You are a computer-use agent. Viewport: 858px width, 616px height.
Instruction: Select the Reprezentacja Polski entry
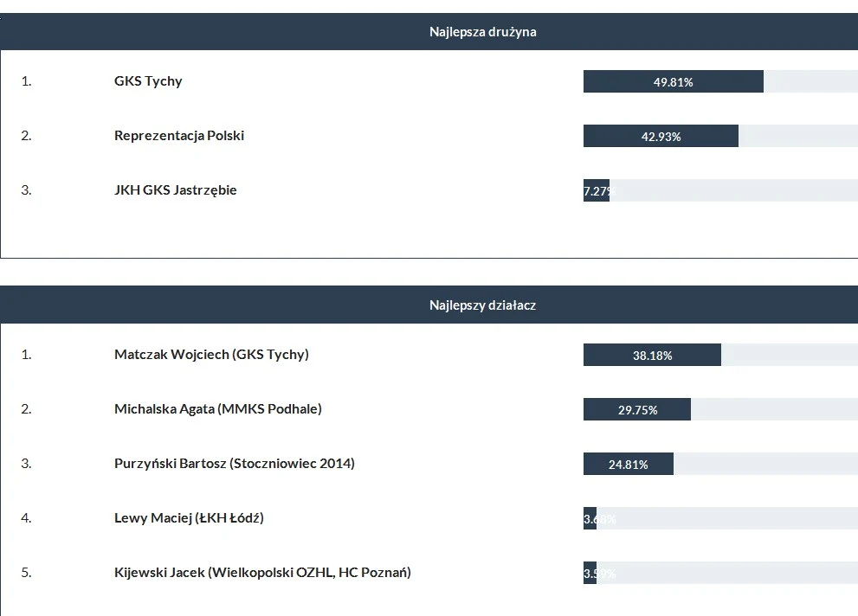pyautogui.click(x=179, y=136)
